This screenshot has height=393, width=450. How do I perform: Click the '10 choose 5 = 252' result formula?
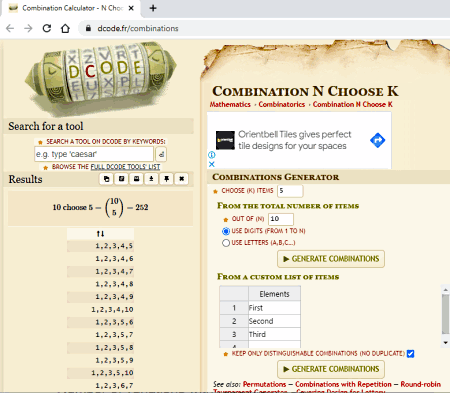click(x=100, y=208)
